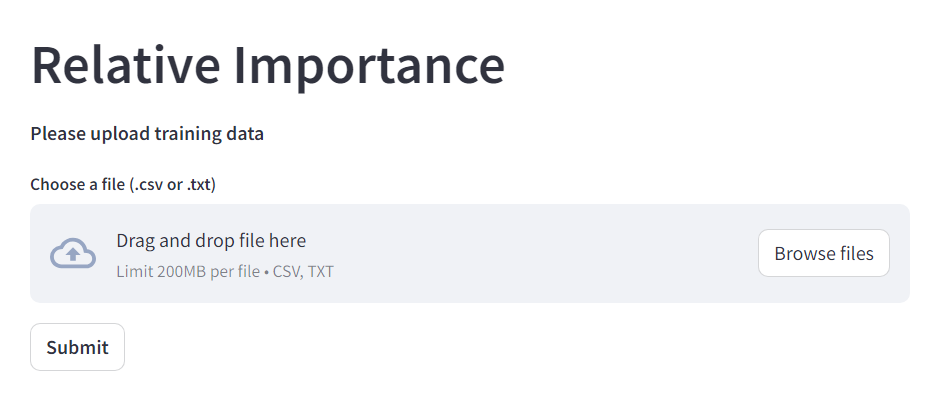Tap the upward arrow cloud icon
Image resolution: width=935 pixels, height=420 pixels.
coord(73,254)
